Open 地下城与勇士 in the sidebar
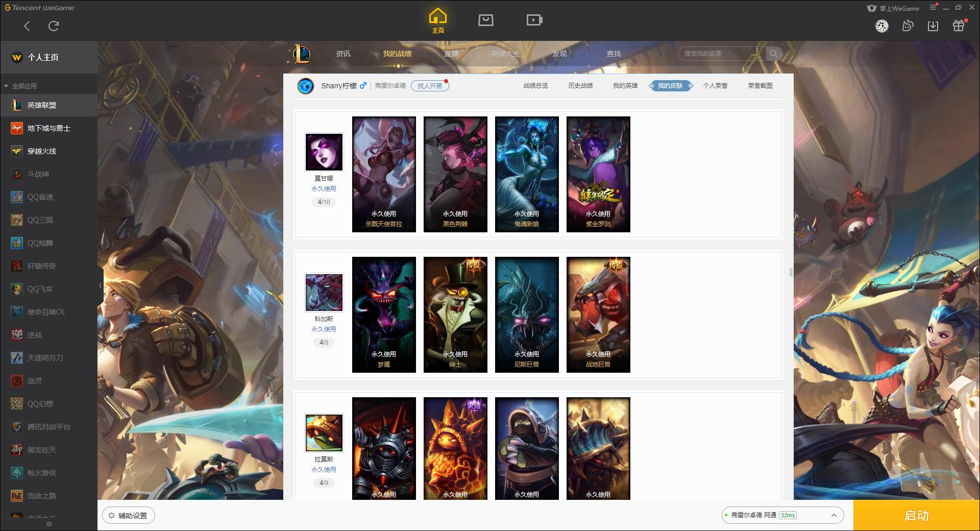The width and height of the screenshot is (980, 531). pos(48,128)
